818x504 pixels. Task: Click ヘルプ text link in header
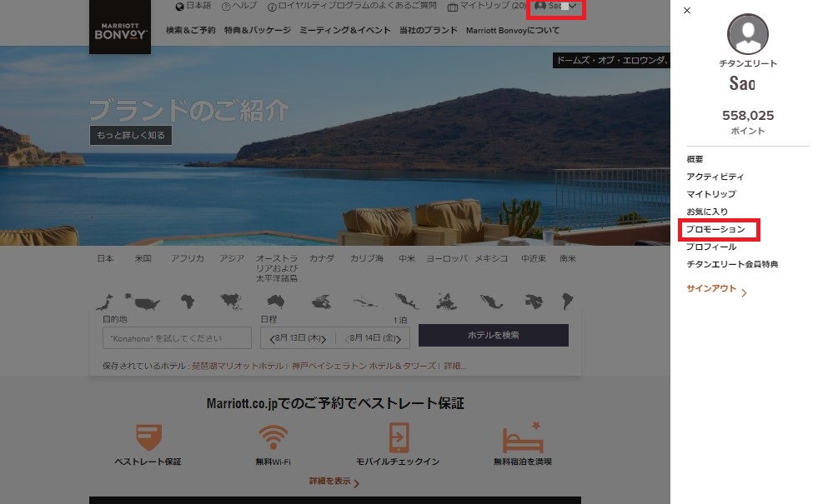(x=244, y=6)
